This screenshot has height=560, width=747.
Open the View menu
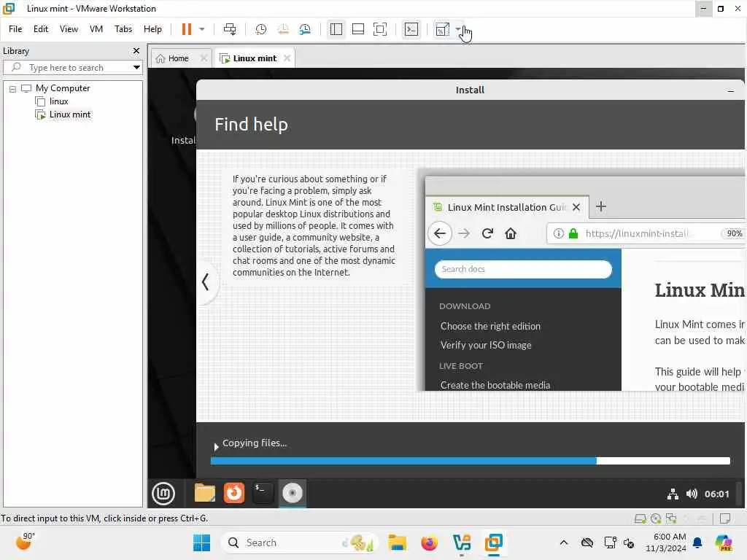point(69,29)
